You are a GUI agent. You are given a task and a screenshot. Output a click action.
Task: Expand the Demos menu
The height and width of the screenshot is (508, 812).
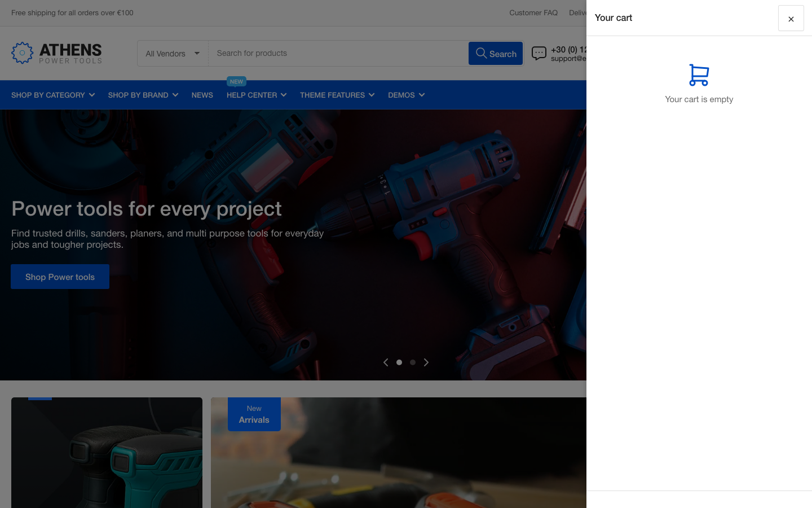pos(407,95)
